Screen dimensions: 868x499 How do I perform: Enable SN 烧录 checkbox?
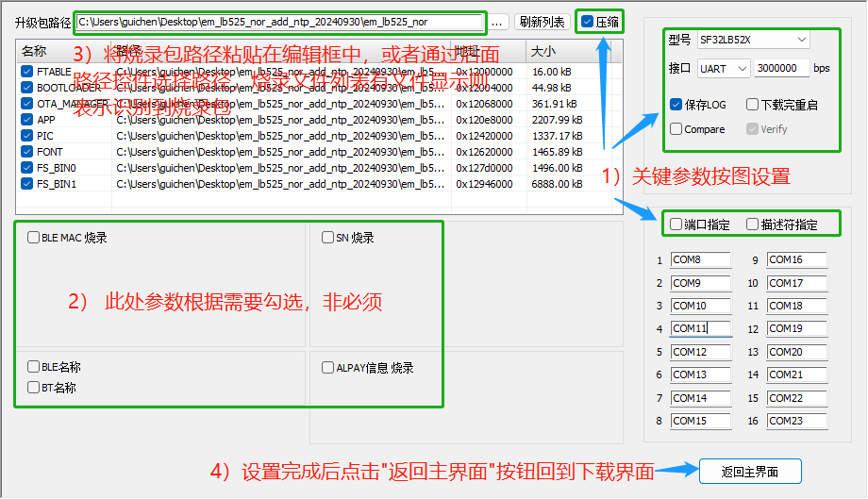(x=328, y=238)
